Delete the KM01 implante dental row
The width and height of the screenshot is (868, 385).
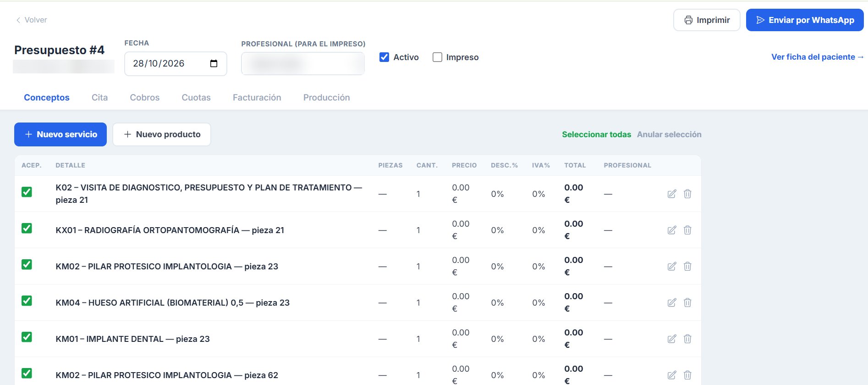(x=687, y=339)
